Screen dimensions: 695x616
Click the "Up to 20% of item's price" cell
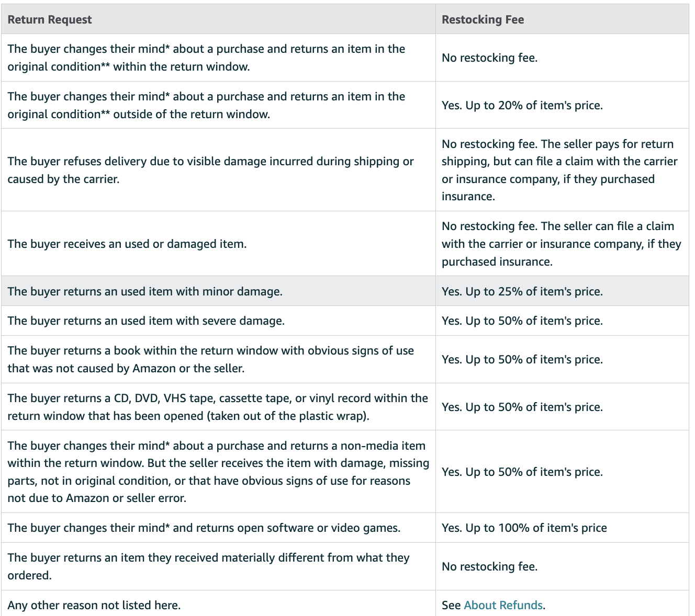(522, 105)
